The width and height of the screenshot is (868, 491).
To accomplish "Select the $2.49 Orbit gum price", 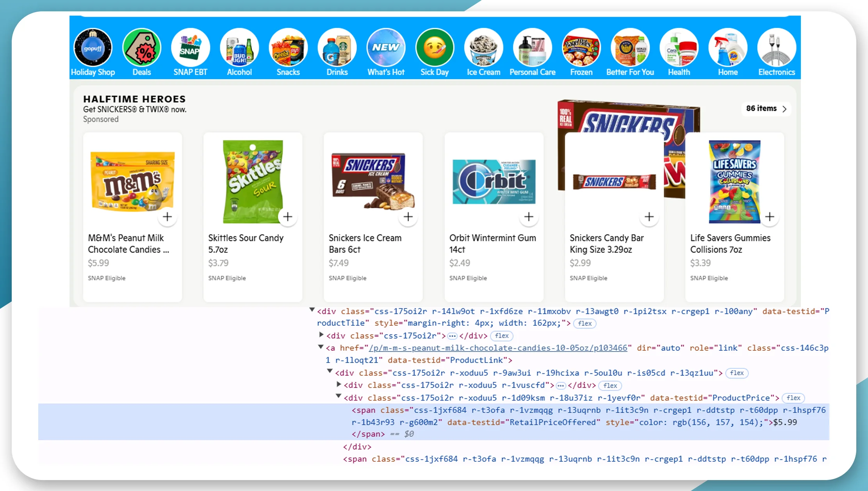I will [x=460, y=263].
